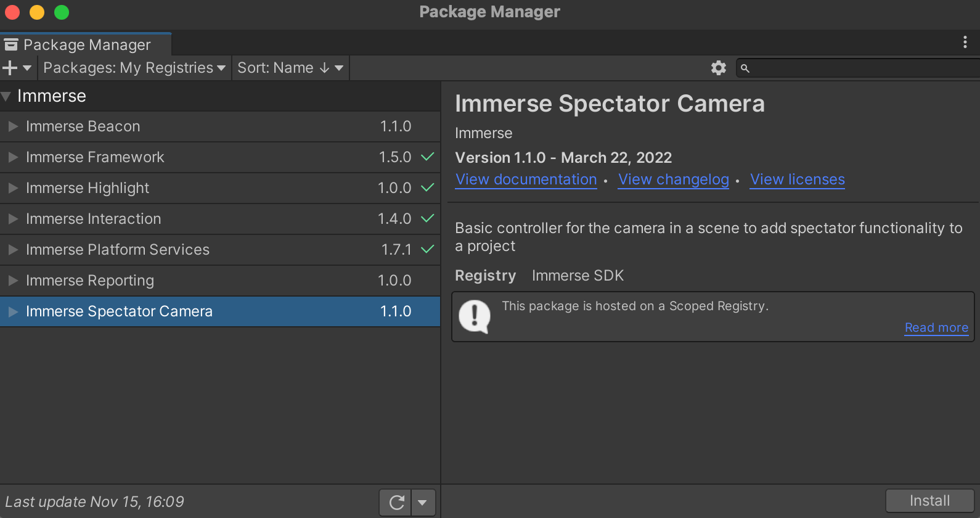Open the View documentation link
The height and width of the screenshot is (518, 980).
(x=526, y=179)
